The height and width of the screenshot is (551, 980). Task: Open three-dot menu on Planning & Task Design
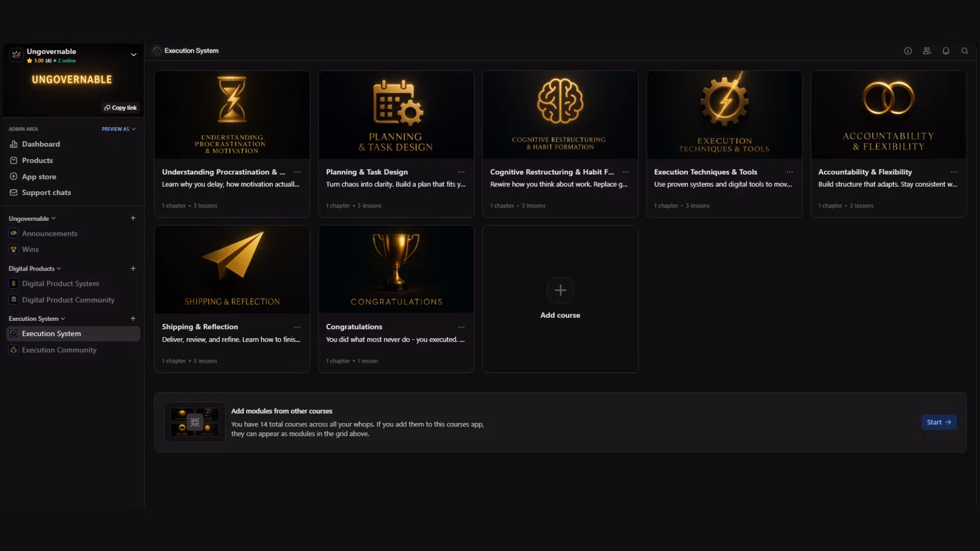point(461,172)
